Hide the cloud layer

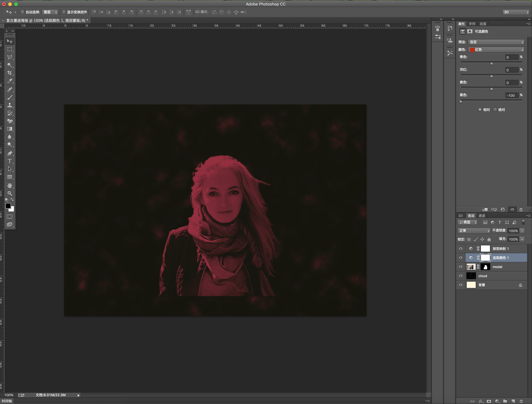[460, 276]
